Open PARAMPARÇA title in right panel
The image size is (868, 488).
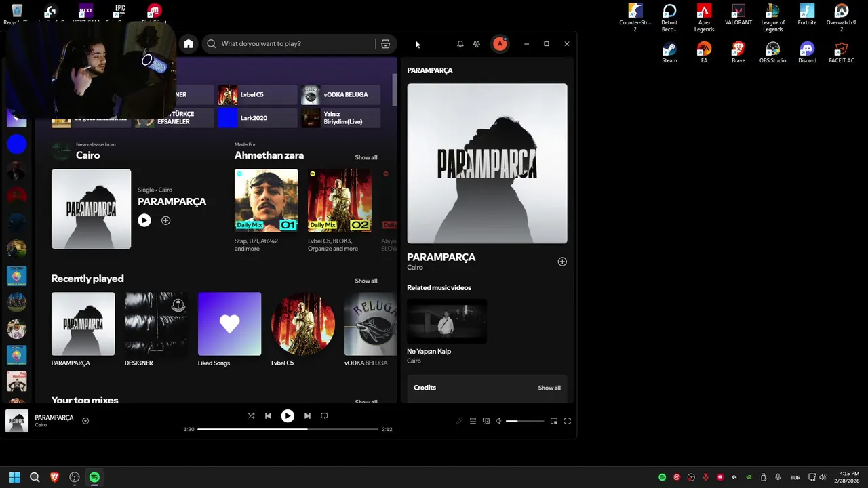pyautogui.click(x=441, y=257)
